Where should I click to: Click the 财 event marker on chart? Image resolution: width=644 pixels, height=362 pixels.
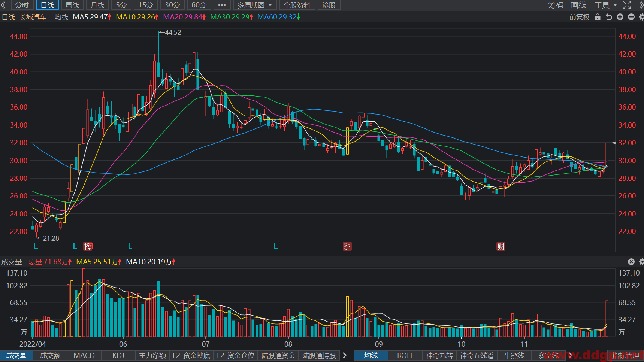[x=501, y=246]
